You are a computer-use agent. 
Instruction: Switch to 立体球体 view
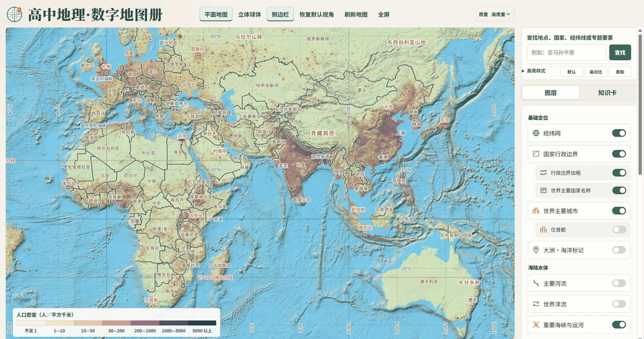click(249, 14)
